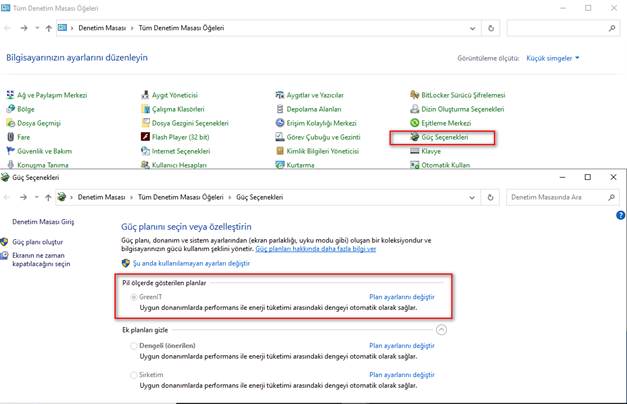Click Güç planı oluştur link

[x=38, y=242]
